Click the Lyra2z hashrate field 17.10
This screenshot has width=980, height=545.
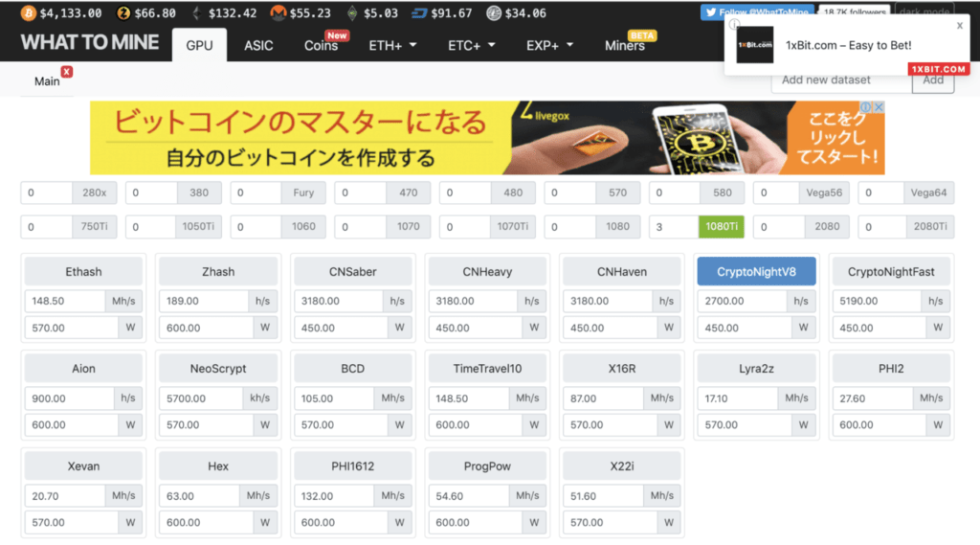point(738,397)
